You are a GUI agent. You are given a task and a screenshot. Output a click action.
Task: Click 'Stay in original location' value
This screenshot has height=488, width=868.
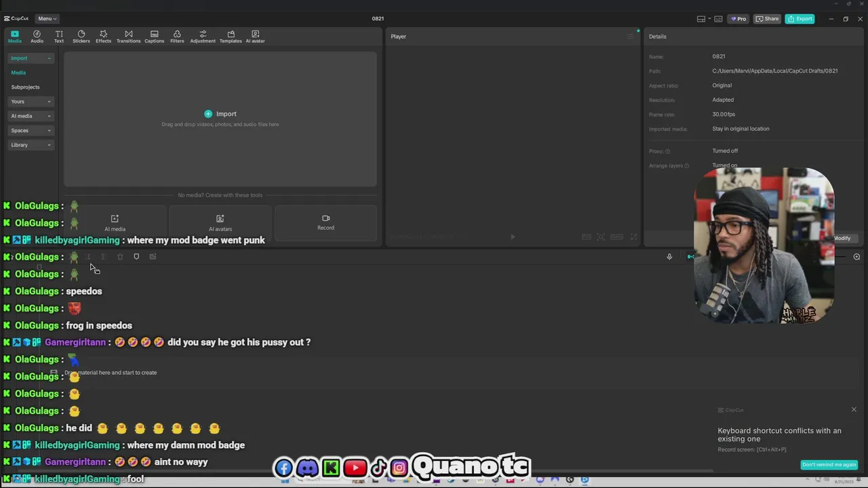pos(741,129)
